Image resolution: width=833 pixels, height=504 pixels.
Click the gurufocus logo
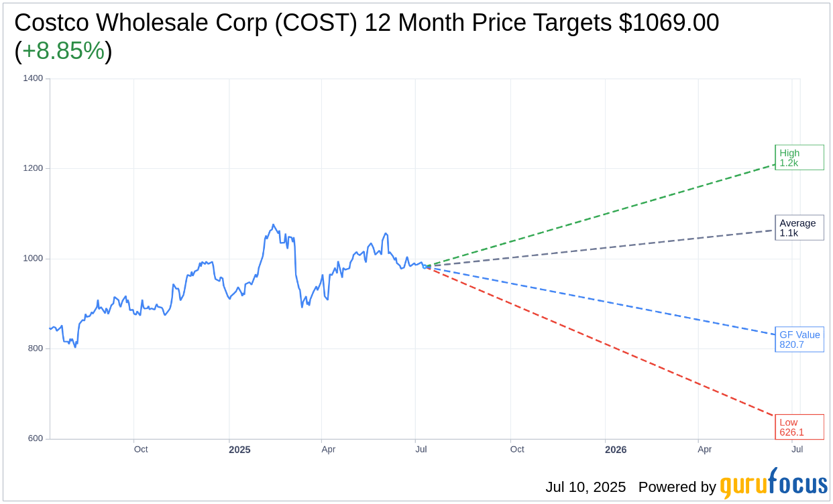click(x=773, y=485)
